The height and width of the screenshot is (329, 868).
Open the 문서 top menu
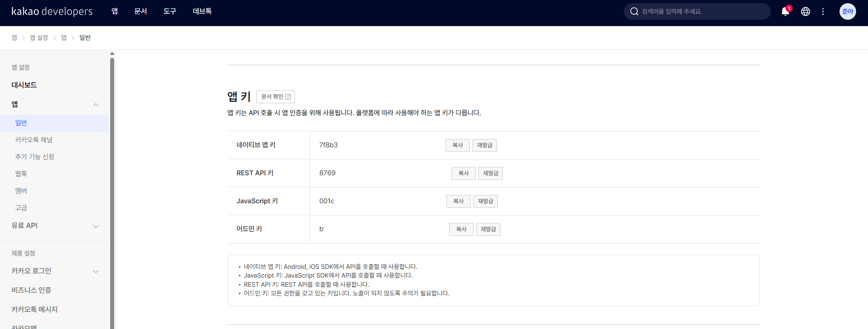click(x=140, y=11)
